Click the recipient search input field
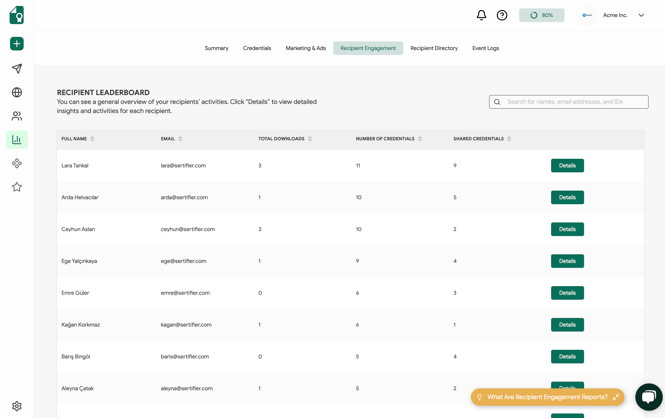This screenshot has width=665, height=418. (x=568, y=102)
